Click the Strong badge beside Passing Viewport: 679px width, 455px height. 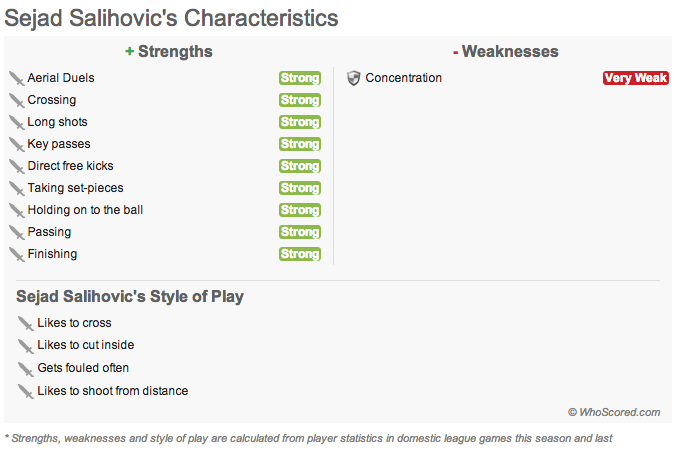(299, 232)
